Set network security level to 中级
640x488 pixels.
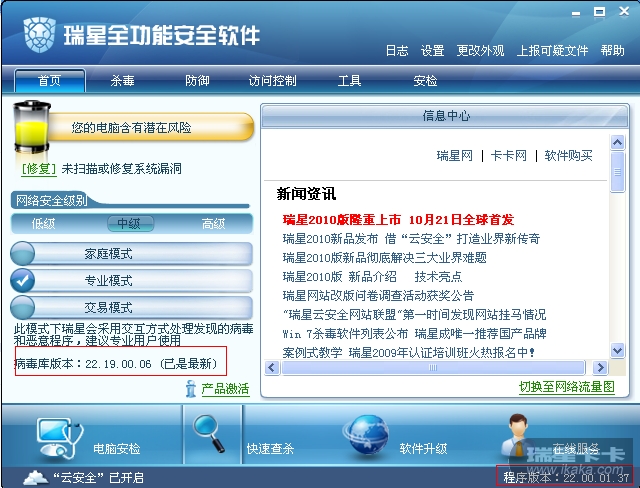click(x=130, y=224)
